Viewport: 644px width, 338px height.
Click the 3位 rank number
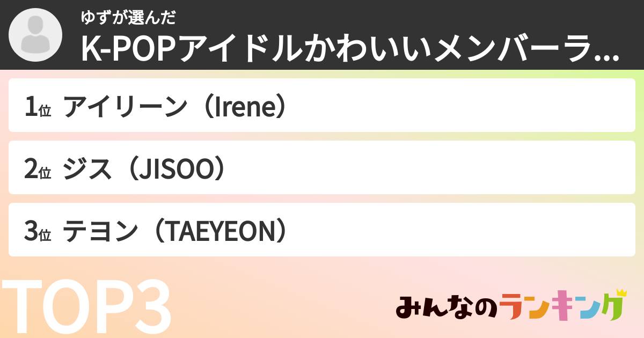pos(37,232)
